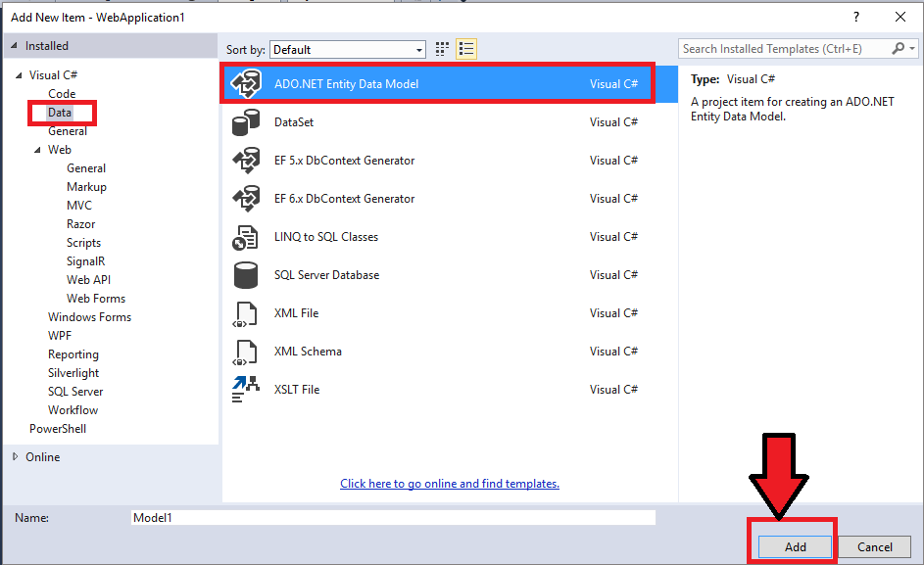The width and height of the screenshot is (924, 565).
Task: Select the XML Schema template icon
Action: (245, 351)
